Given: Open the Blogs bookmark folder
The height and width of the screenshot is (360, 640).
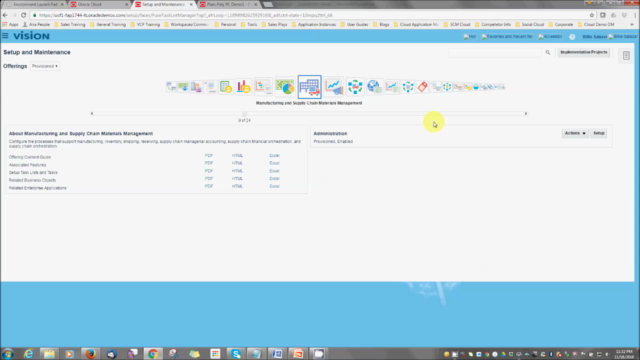Looking at the screenshot, I should tap(381, 24).
